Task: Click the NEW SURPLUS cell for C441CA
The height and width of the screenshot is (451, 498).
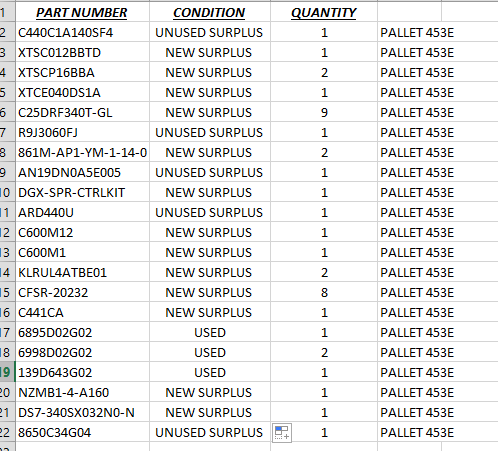Action: (210, 312)
